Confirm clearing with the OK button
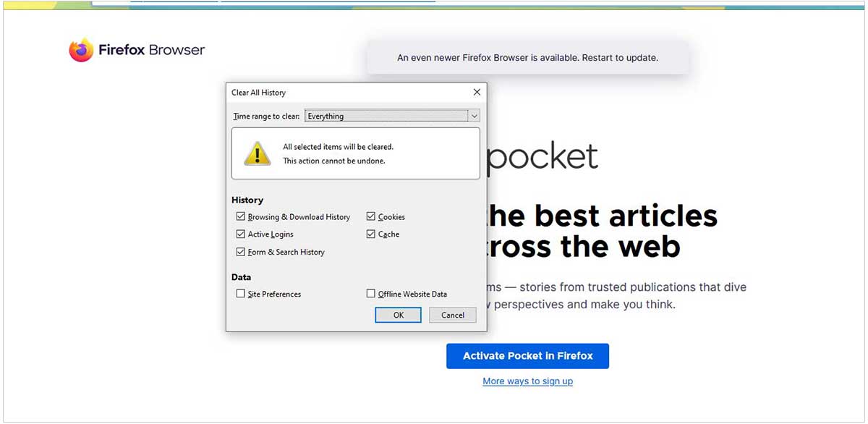The image size is (868, 424). coord(399,315)
